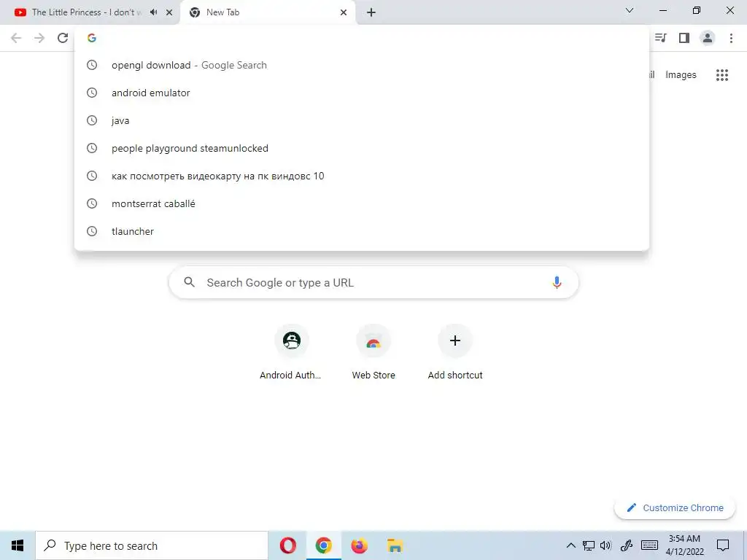This screenshot has width=747, height=560.
Task: Open the Android Auth... shortcut
Action: click(x=291, y=353)
